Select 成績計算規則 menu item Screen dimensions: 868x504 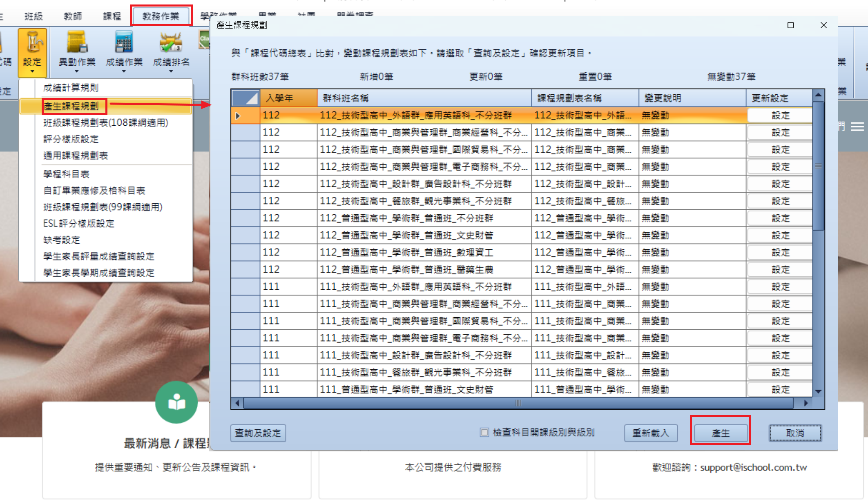click(105, 88)
